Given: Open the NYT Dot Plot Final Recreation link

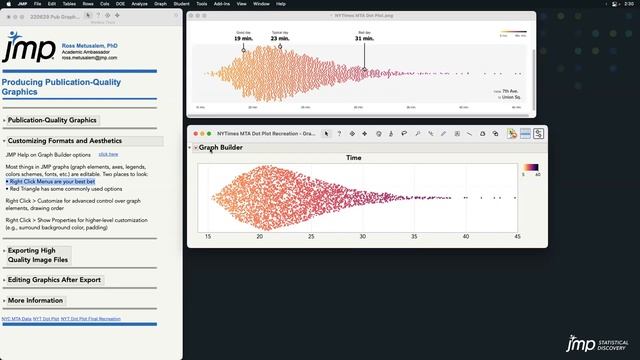Looking at the screenshot, I should tap(91, 319).
